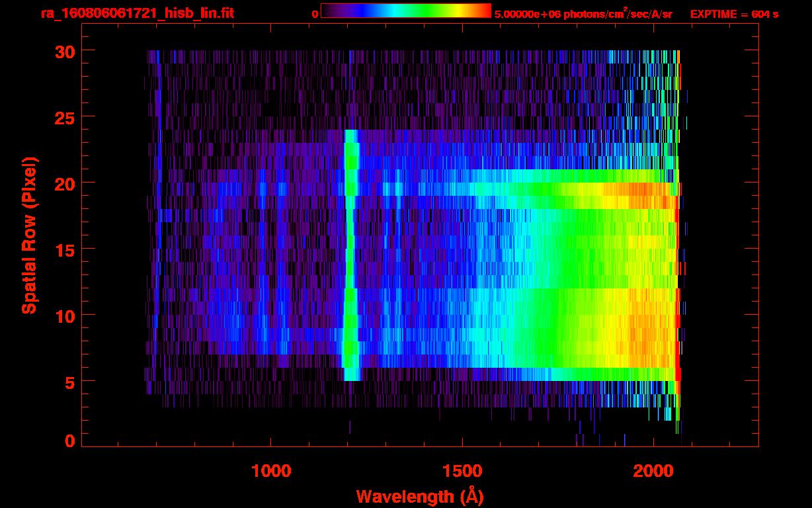Click the color bar intensity scale

(x=406, y=11)
